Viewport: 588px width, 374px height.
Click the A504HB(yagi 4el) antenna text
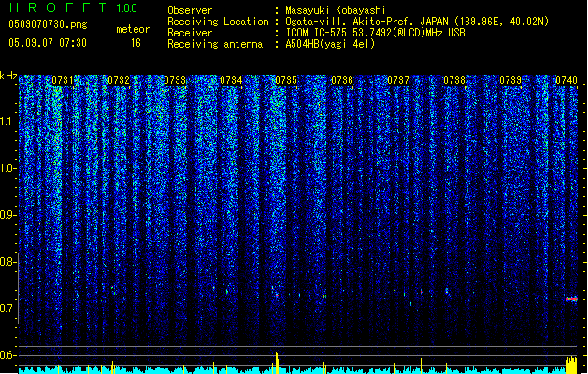click(x=330, y=44)
